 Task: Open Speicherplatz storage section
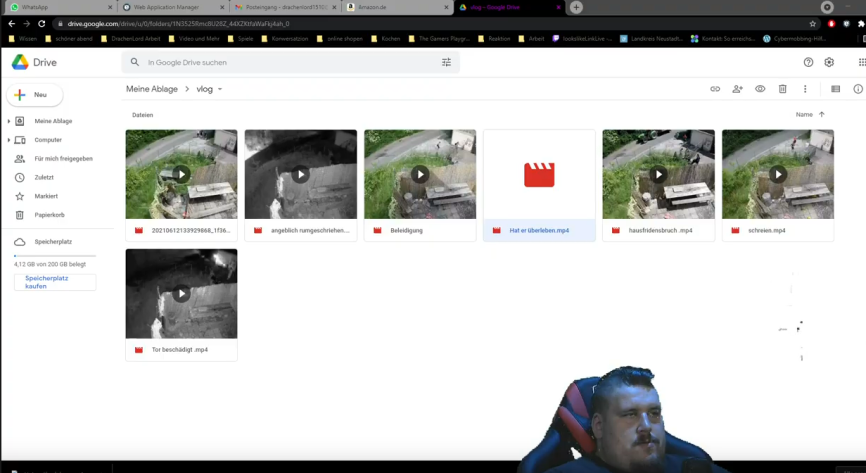tap(53, 241)
